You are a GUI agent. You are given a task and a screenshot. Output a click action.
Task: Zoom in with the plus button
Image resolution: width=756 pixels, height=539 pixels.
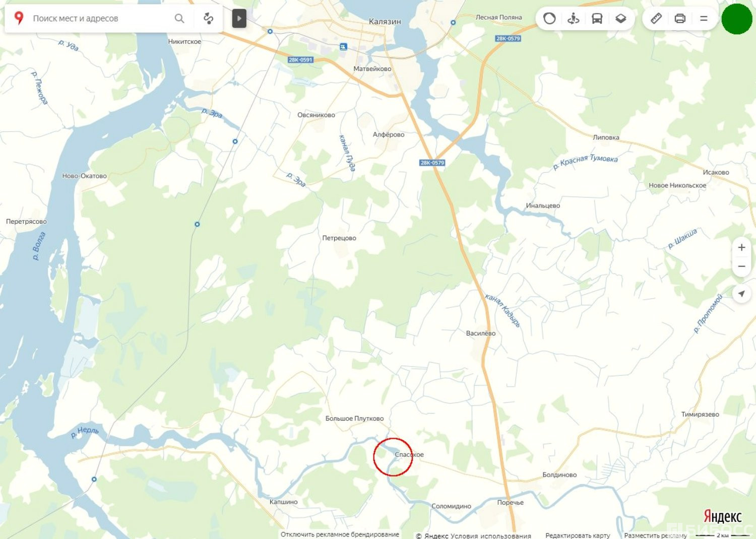(741, 247)
